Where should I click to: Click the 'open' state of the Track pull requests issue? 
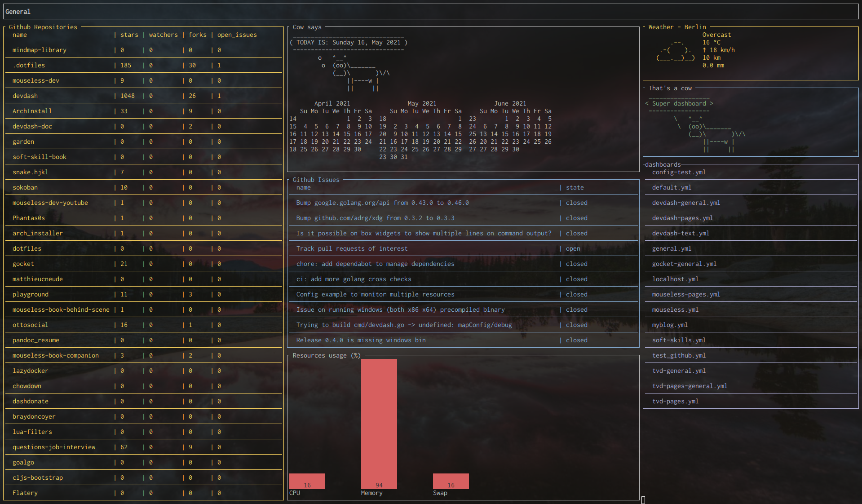click(x=573, y=248)
